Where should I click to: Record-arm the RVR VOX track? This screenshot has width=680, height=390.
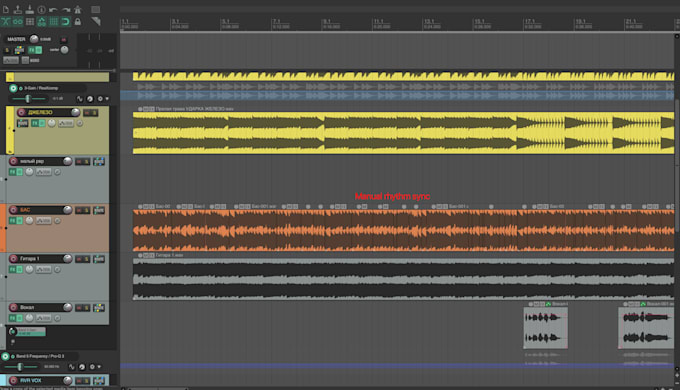tap(13, 380)
